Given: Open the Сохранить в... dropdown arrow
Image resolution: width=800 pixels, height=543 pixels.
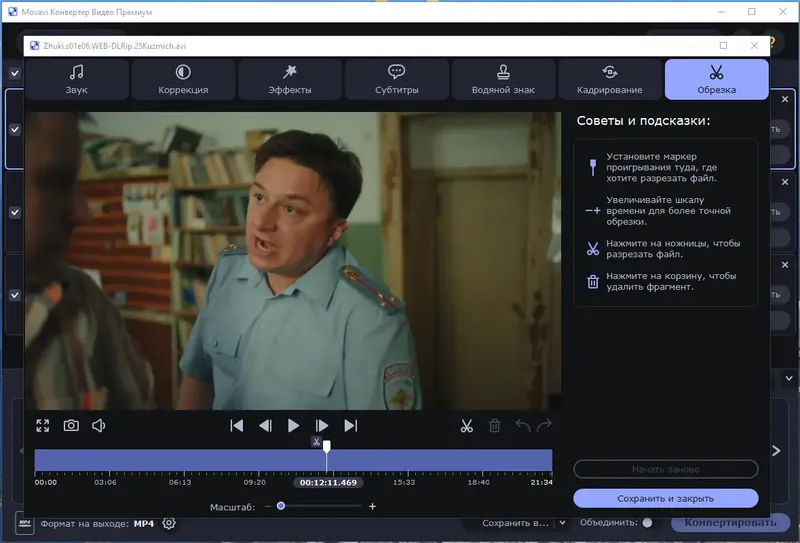Looking at the screenshot, I should (562, 523).
